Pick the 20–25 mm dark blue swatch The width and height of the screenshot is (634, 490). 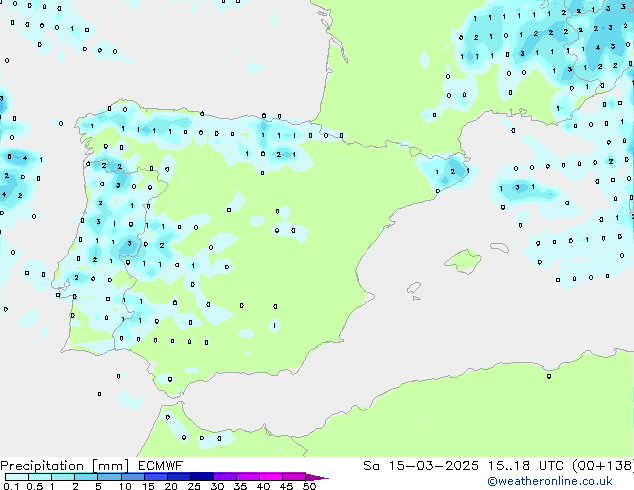point(178,477)
